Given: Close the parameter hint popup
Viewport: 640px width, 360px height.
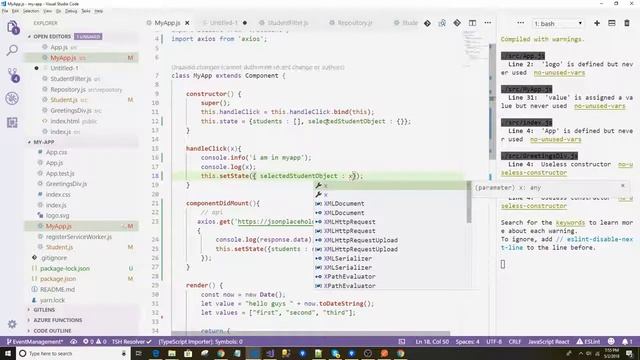Looking at the screenshot, I should pos(623,186).
